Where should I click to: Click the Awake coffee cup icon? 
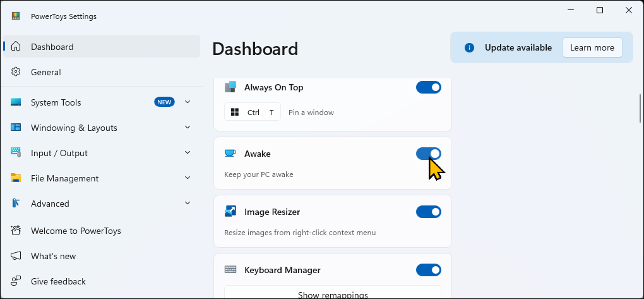coord(230,154)
